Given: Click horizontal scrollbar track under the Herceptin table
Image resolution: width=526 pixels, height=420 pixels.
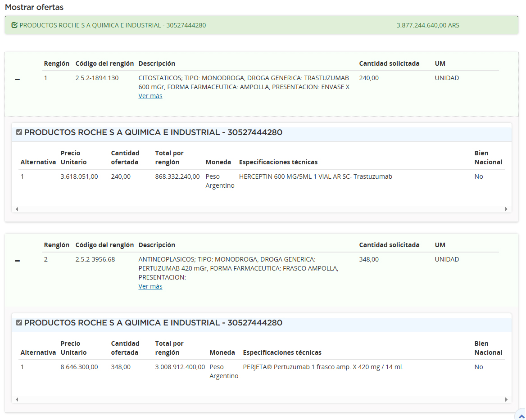Looking at the screenshot, I should point(261,209).
